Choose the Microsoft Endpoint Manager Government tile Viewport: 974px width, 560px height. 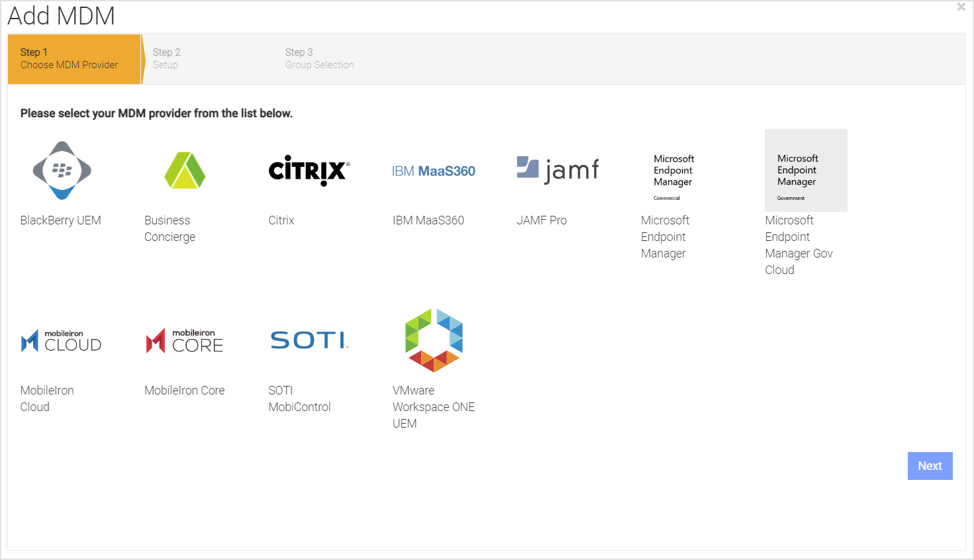pos(806,170)
